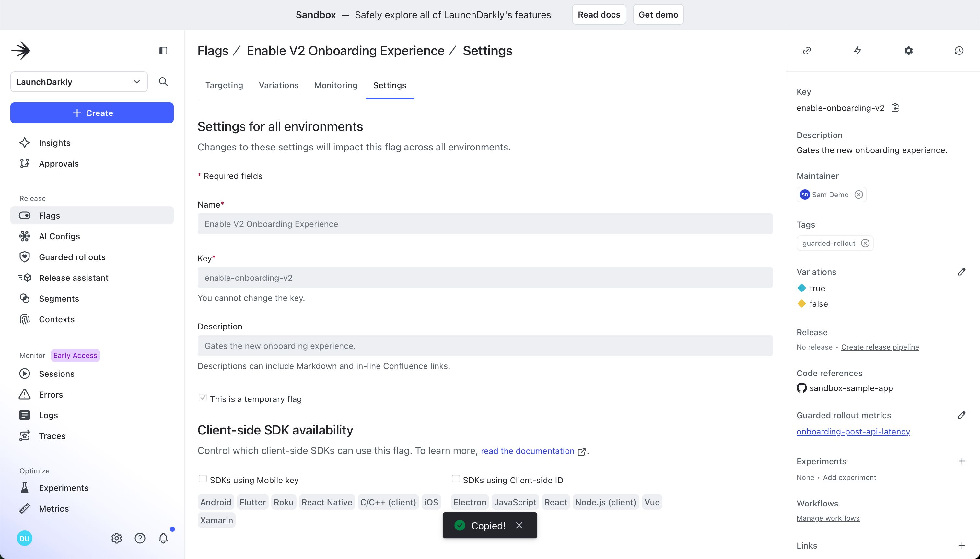The width and height of the screenshot is (980, 559).
Task: Expand the LaunchDarkly project dropdown
Action: tap(79, 82)
